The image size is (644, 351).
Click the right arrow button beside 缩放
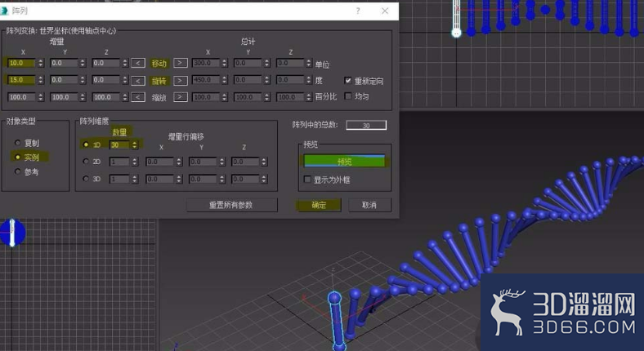[181, 97]
